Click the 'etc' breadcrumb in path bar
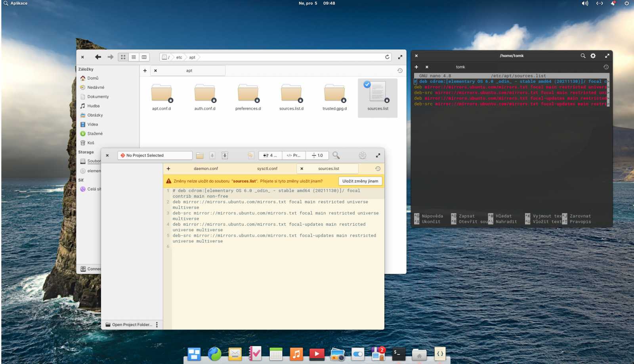The image size is (634, 364). [179, 57]
